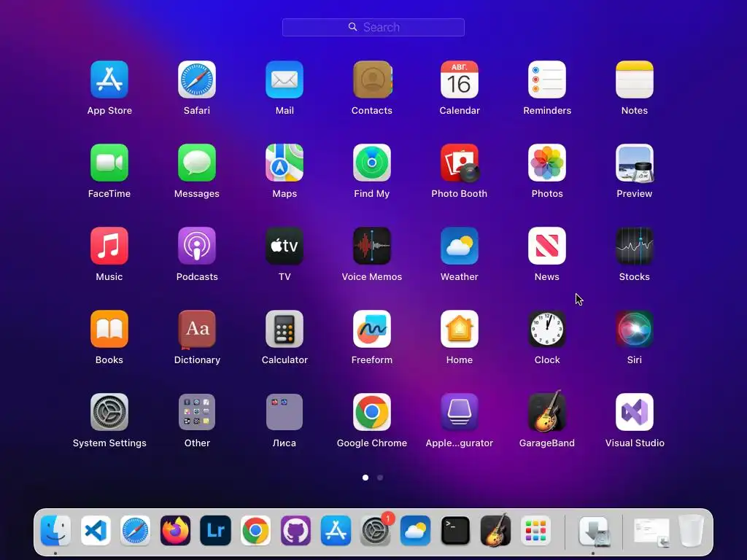Viewport: 747px width, 560px height.
Task: Launch Reminders
Action: [x=547, y=79]
